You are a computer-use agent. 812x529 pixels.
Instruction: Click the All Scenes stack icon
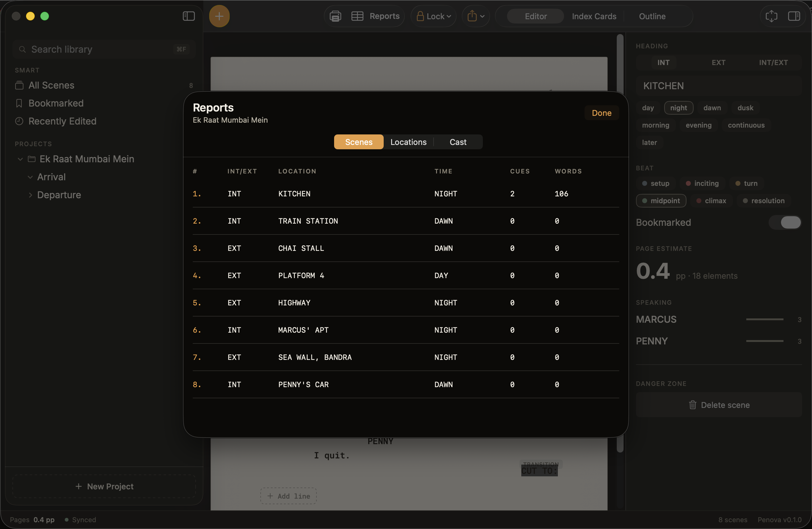(20, 85)
